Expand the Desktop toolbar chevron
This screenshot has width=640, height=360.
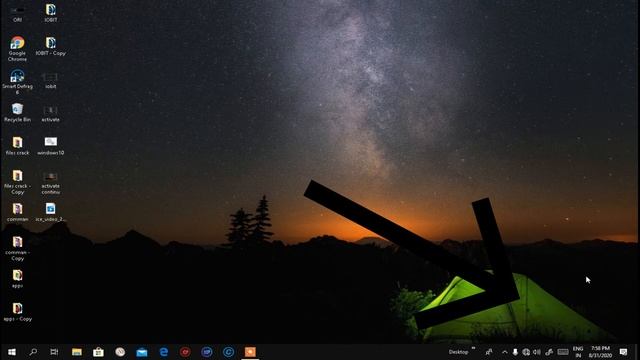[x=473, y=349]
